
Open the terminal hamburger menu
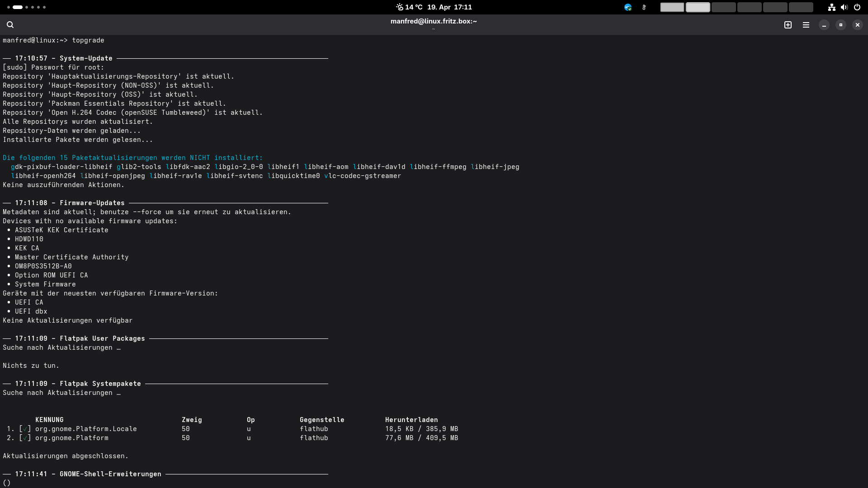tap(806, 25)
